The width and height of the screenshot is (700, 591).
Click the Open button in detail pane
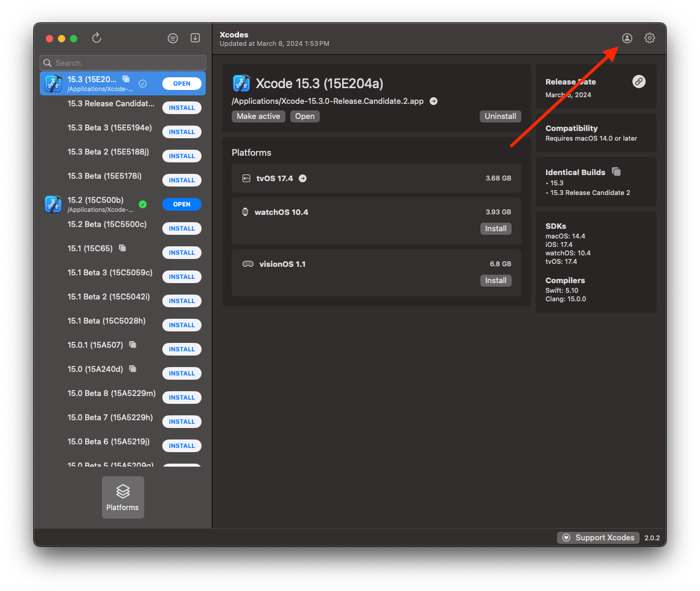pyautogui.click(x=305, y=116)
